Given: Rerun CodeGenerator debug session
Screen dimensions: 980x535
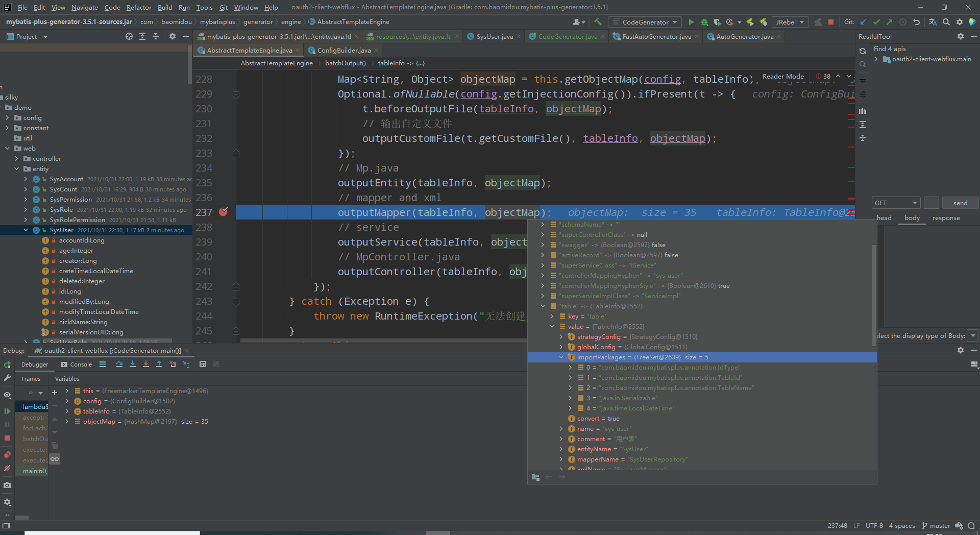Looking at the screenshot, I should point(7,365).
